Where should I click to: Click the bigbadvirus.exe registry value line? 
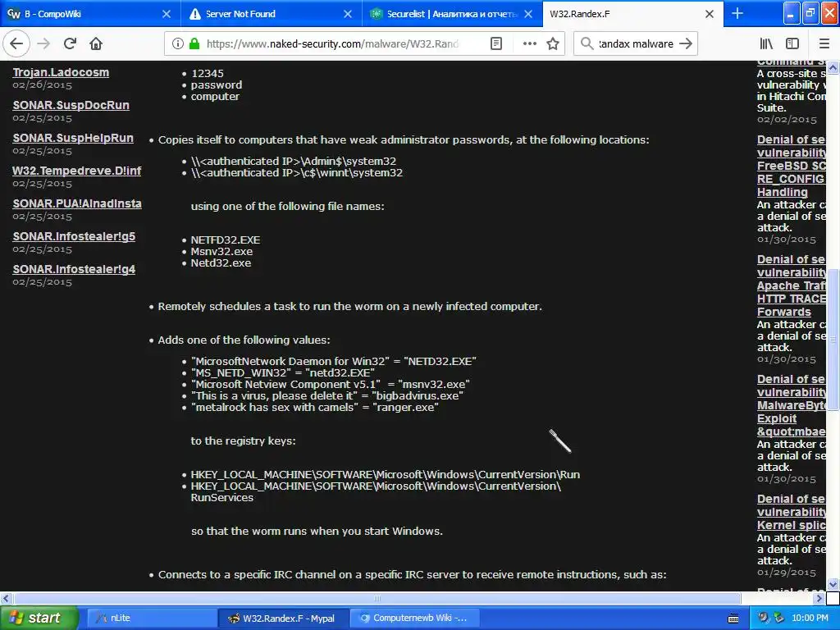327,395
